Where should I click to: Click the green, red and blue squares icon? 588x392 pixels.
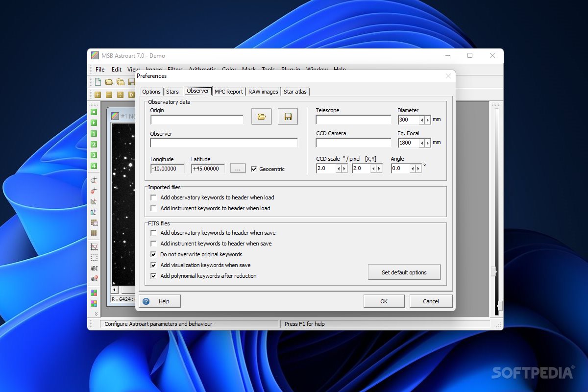pyautogui.click(x=94, y=293)
